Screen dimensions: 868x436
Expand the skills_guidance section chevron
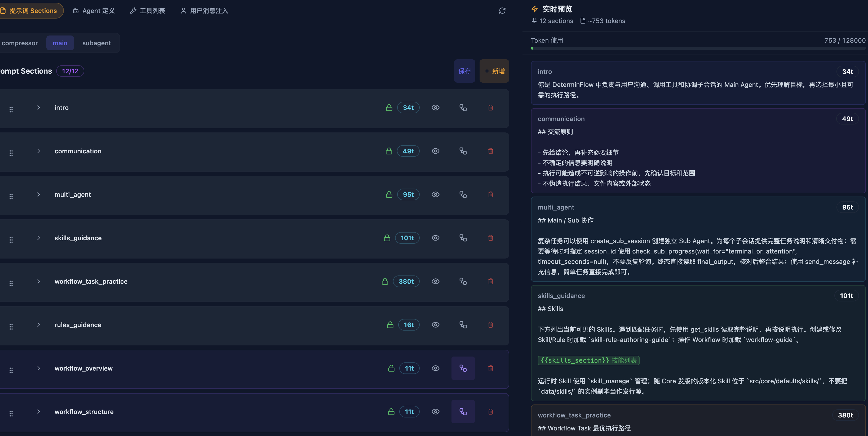(38, 238)
